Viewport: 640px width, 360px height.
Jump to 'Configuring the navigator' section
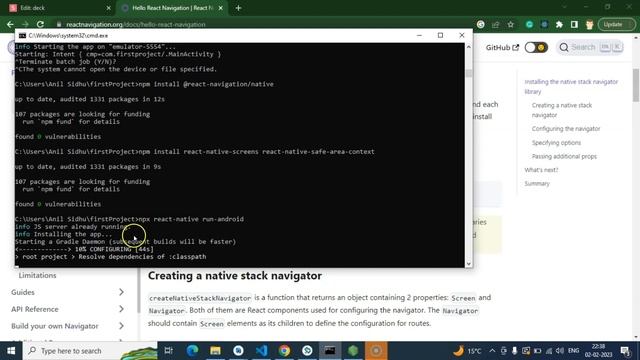[x=566, y=129]
